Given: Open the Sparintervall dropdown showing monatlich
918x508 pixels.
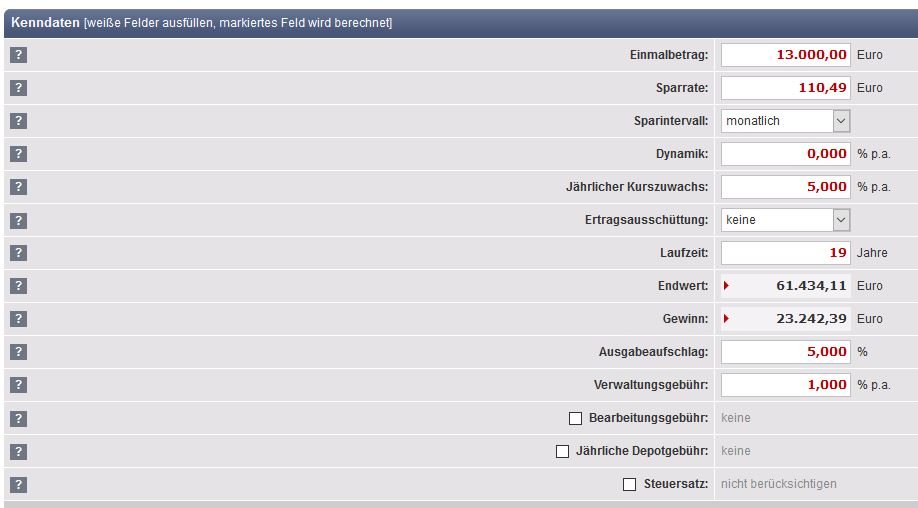Looking at the screenshot, I should [785, 121].
